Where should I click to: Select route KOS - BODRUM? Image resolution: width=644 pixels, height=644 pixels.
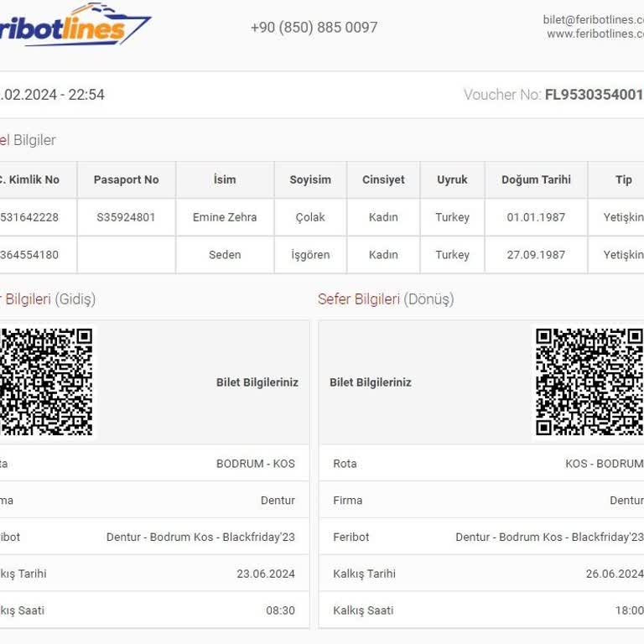tap(604, 464)
